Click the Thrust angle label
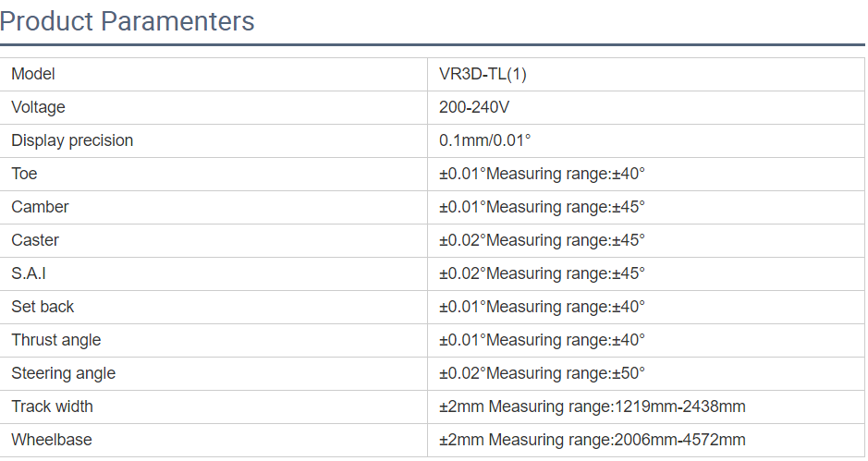This screenshot has height=461, width=868. click(56, 340)
